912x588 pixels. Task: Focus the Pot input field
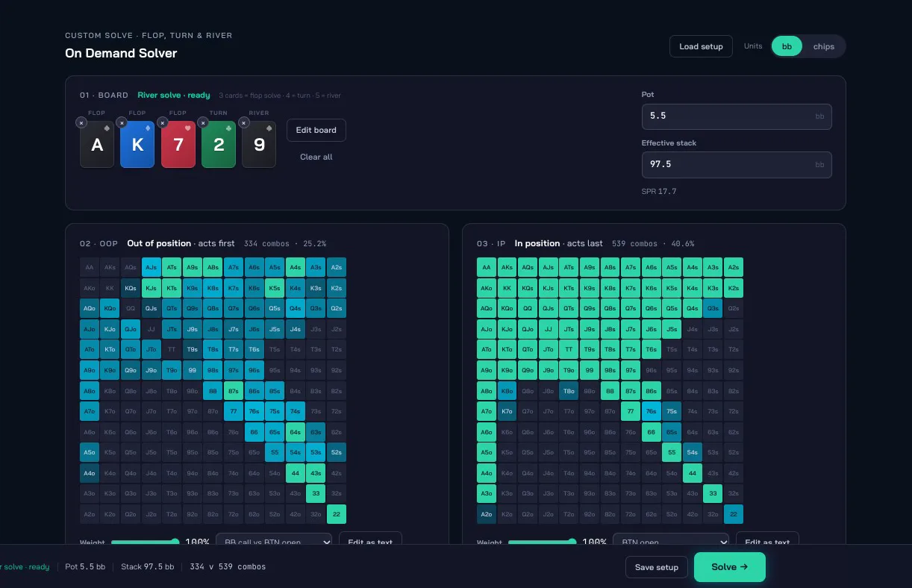click(737, 116)
